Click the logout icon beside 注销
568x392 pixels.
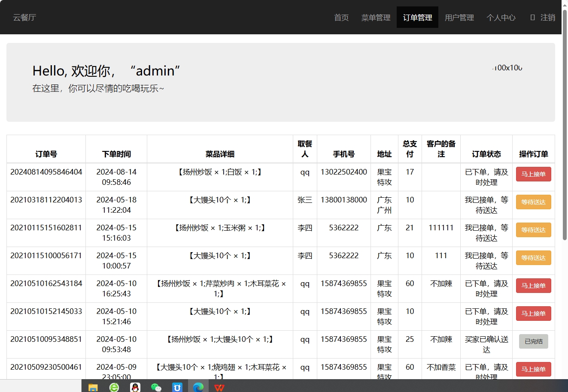coord(532,18)
